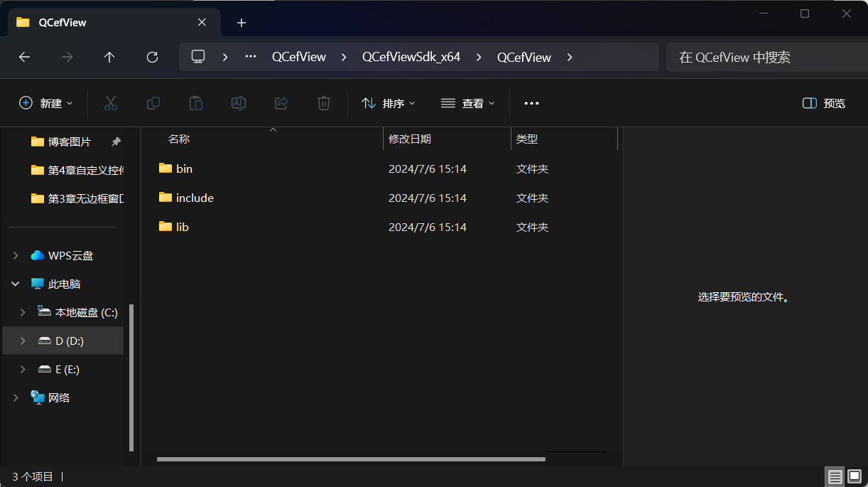Screen dimensions: 868x487
Task: Open the 新建 dropdown menu
Action: click(46, 103)
